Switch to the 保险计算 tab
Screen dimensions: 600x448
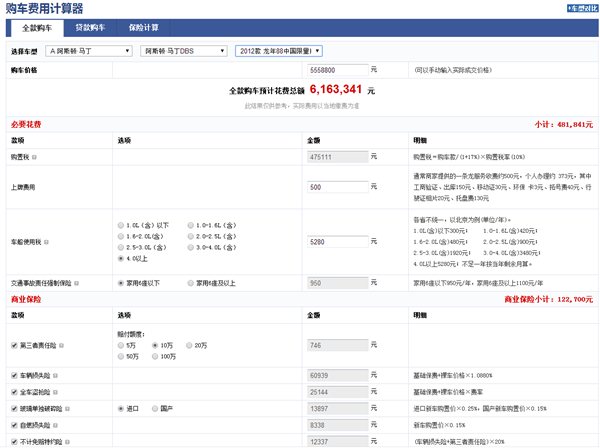coord(143,28)
